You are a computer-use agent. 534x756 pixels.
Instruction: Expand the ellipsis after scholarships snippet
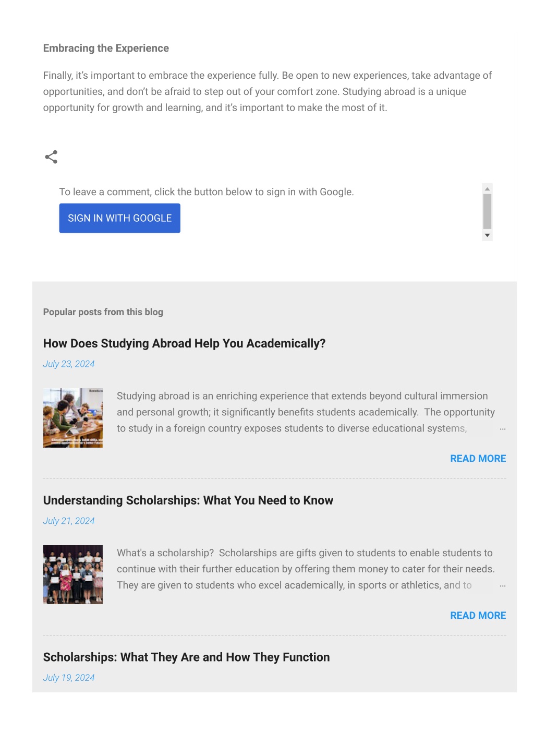503,586
